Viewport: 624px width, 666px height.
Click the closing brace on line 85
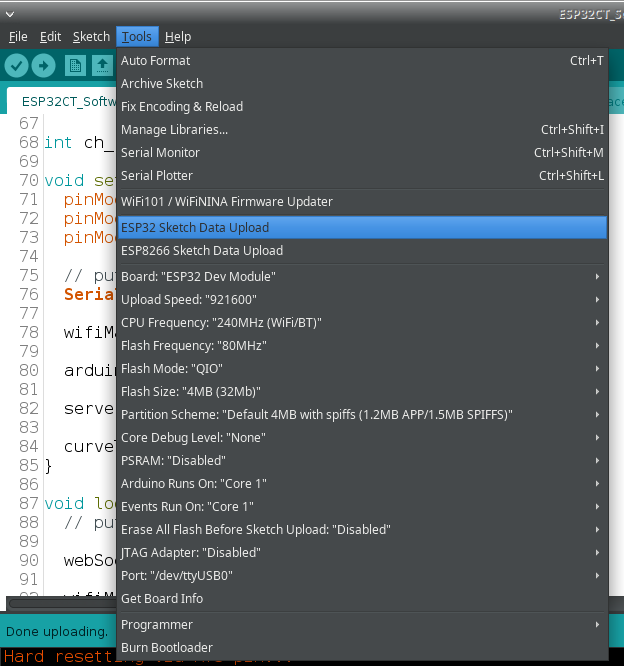click(48, 466)
